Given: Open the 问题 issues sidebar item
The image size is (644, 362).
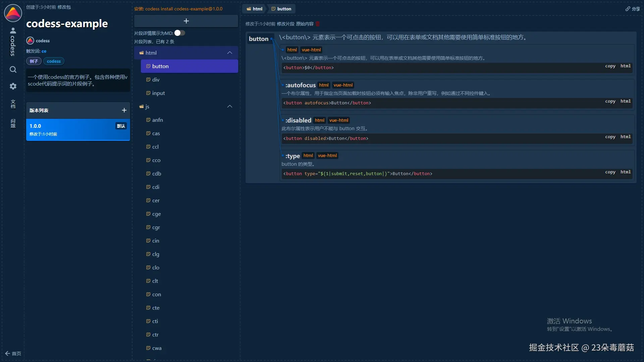Looking at the screenshot, I should 13,123.
